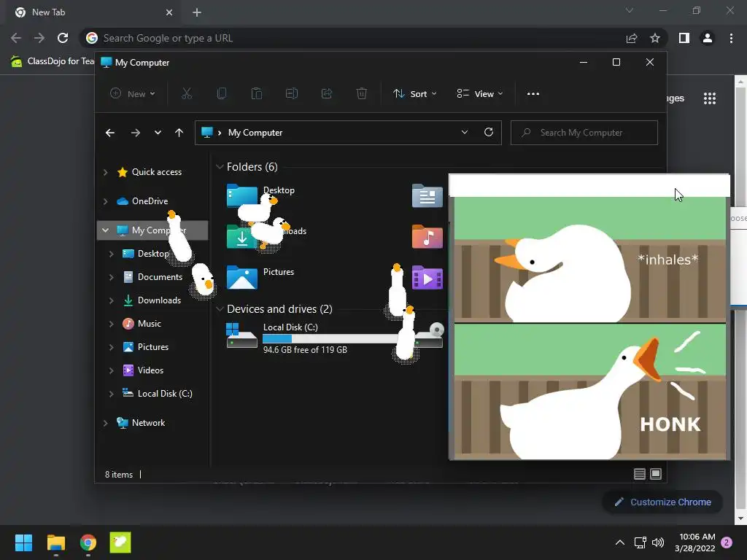Image resolution: width=747 pixels, height=560 pixels.
Task: Expand Quick access in navigation pane
Action: [105, 172]
